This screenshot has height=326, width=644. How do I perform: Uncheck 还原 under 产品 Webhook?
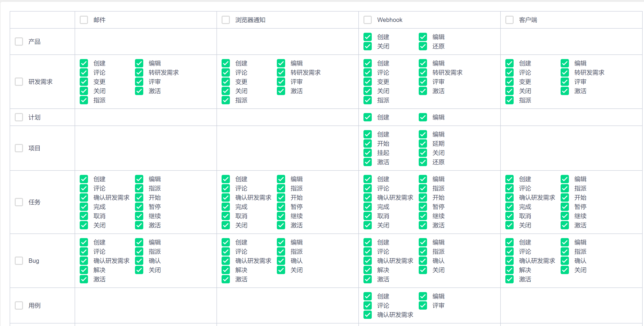click(423, 46)
